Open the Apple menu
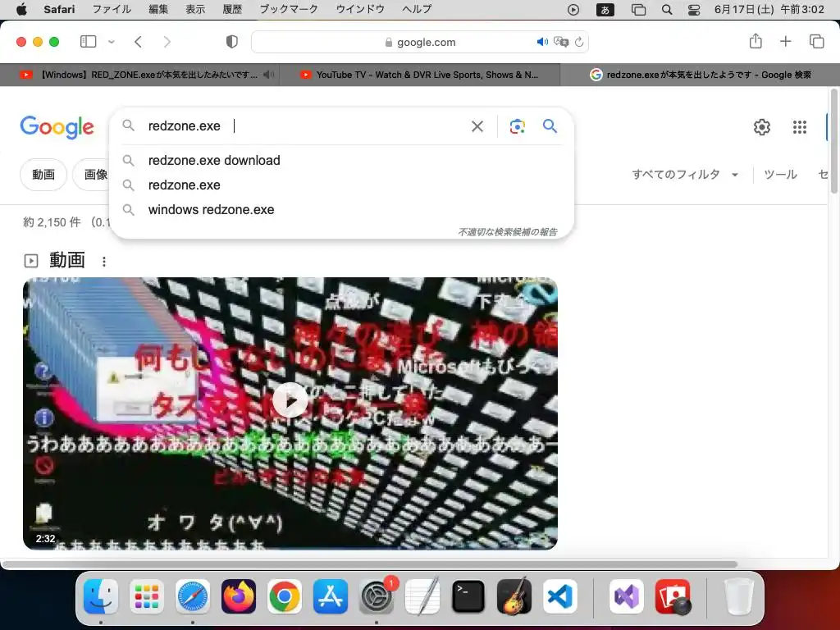This screenshot has height=630, width=840. [x=21, y=9]
